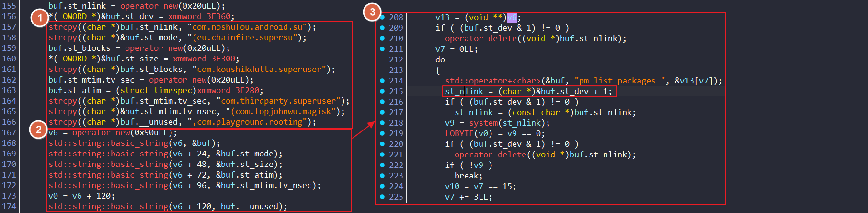Click v6 = operator new(0x90uLL) statement
The image size is (868, 213).
pos(113,132)
